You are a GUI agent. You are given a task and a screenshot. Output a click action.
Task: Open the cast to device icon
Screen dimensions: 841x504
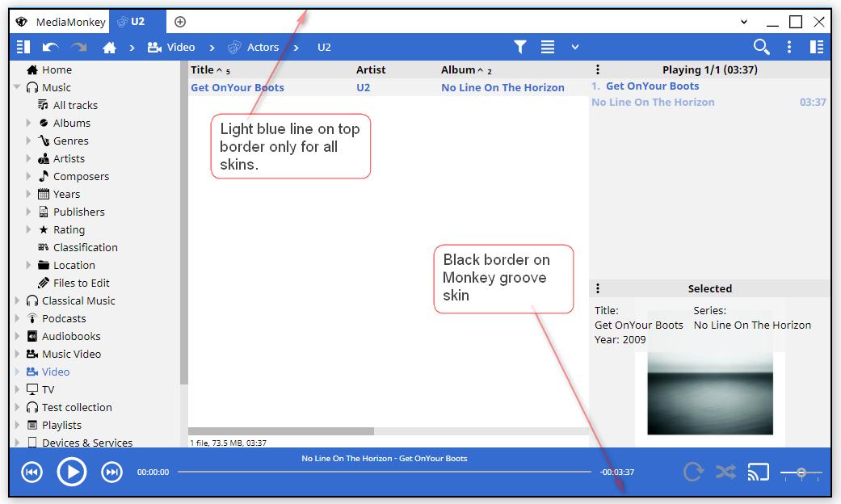[758, 472]
